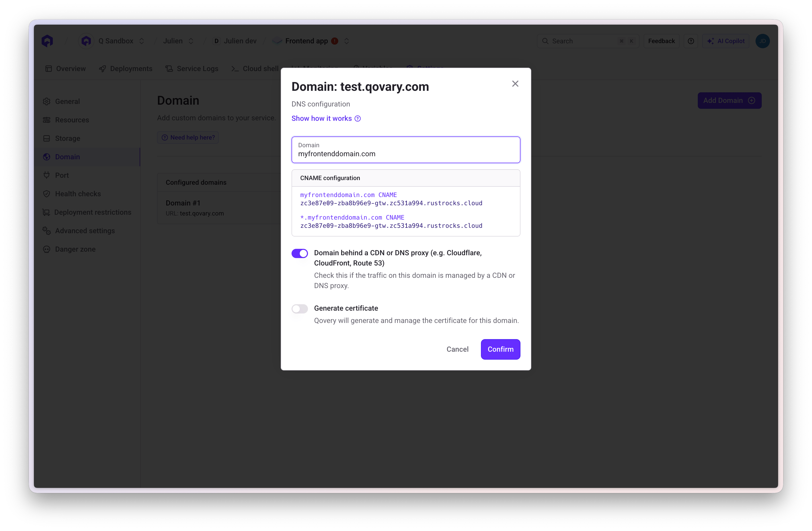812x531 pixels.
Task: Open the JD user avatar menu
Action: [x=762, y=41]
